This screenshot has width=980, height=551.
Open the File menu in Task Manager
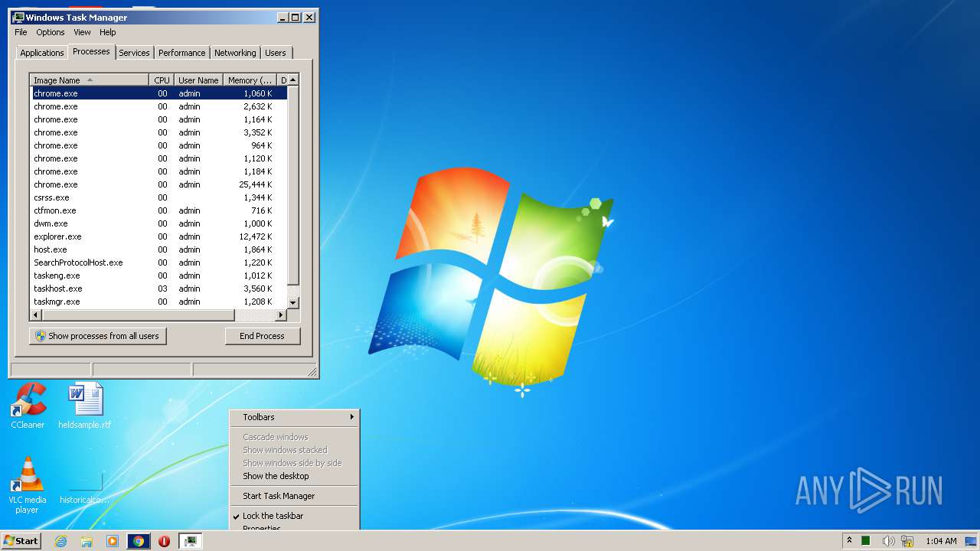tap(21, 32)
